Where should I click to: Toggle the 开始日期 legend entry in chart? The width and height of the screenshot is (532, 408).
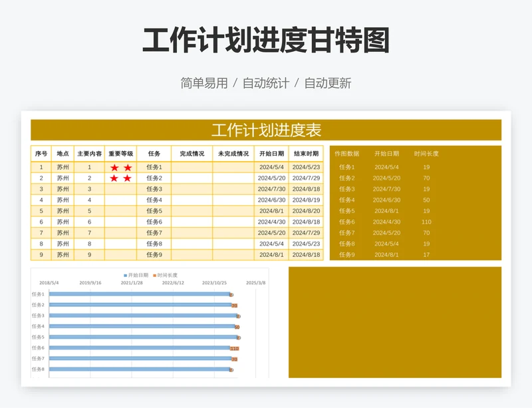(x=136, y=275)
